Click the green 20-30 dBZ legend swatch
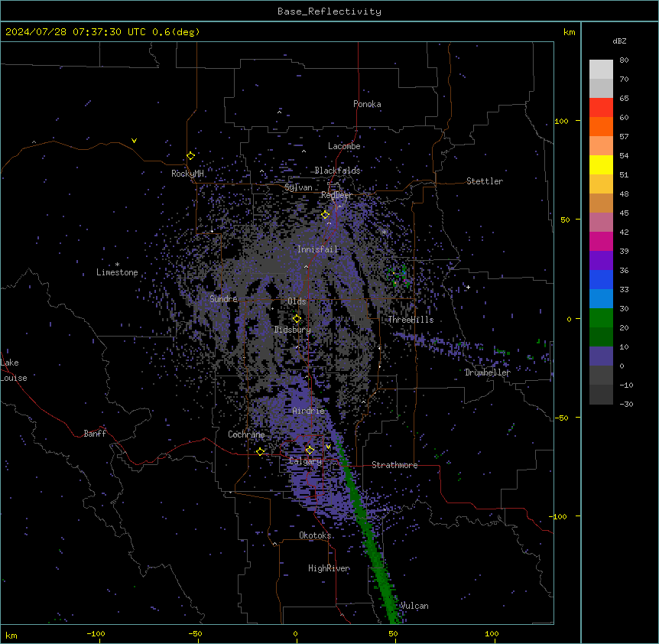The image size is (659, 644). tap(601, 318)
